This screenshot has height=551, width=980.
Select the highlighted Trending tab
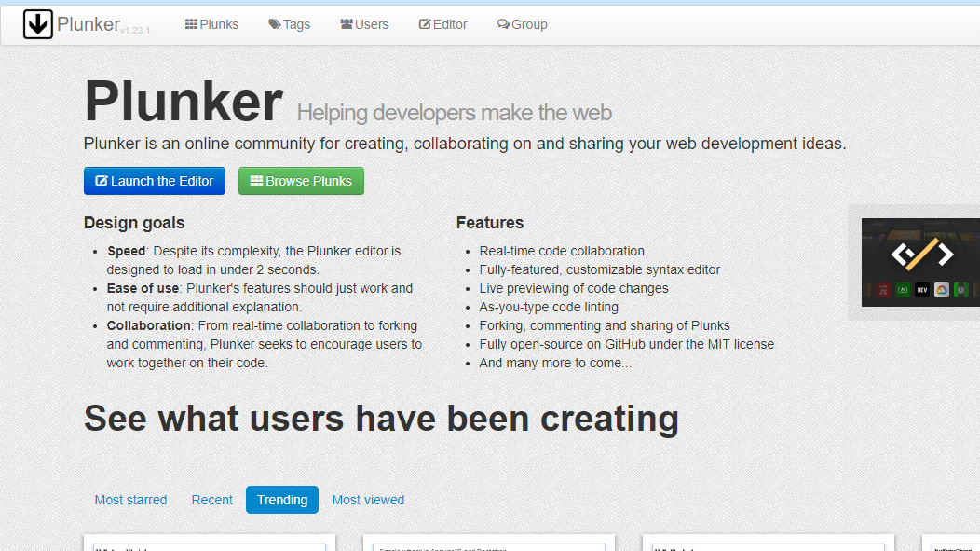click(281, 500)
